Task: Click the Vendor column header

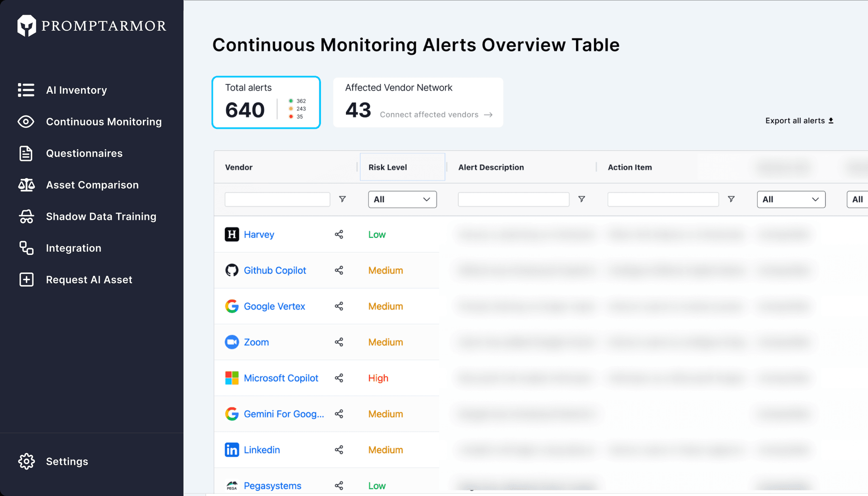Action: tap(239, 167)
